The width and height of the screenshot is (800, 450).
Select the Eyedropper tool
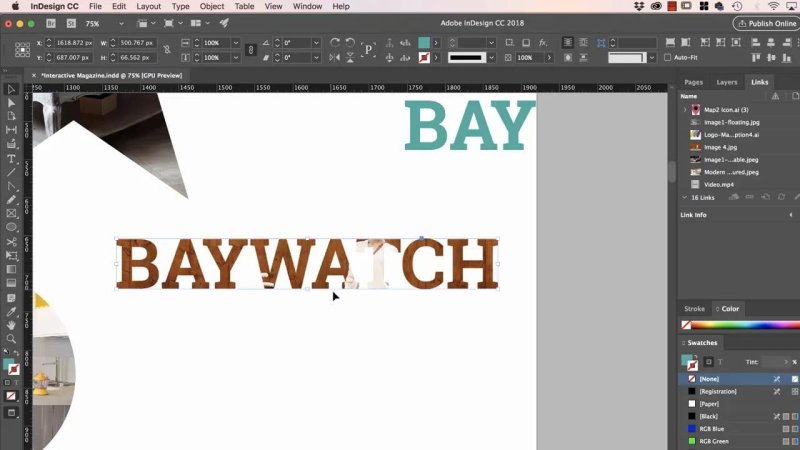pyautogui.click(x=11, y=311)
